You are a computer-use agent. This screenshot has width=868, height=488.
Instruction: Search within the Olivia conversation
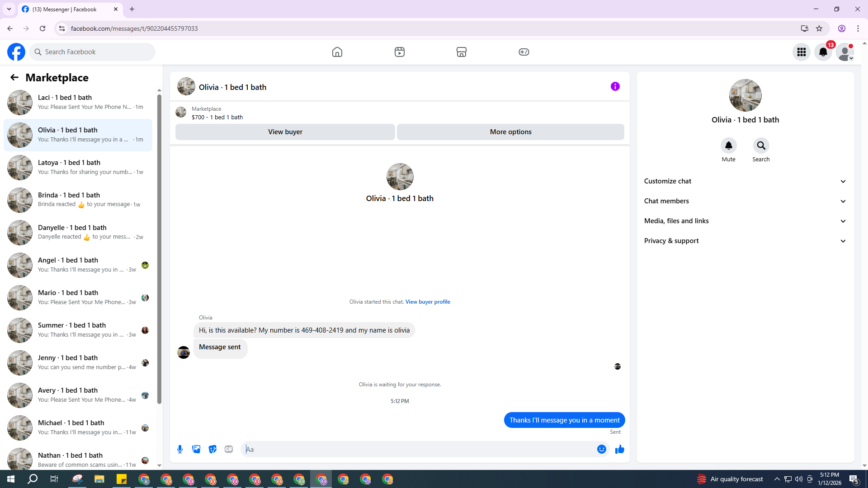tap(761, 146)
